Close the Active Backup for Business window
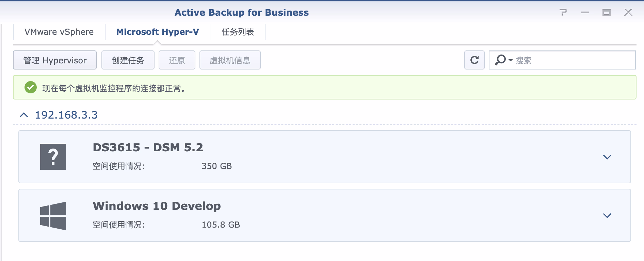The width and height of the screenshot is (644, 261). 628,13
